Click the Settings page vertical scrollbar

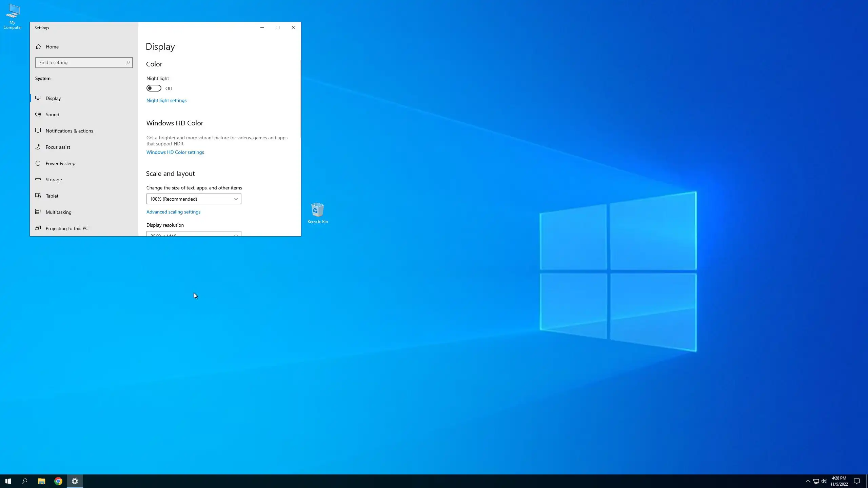300,99
